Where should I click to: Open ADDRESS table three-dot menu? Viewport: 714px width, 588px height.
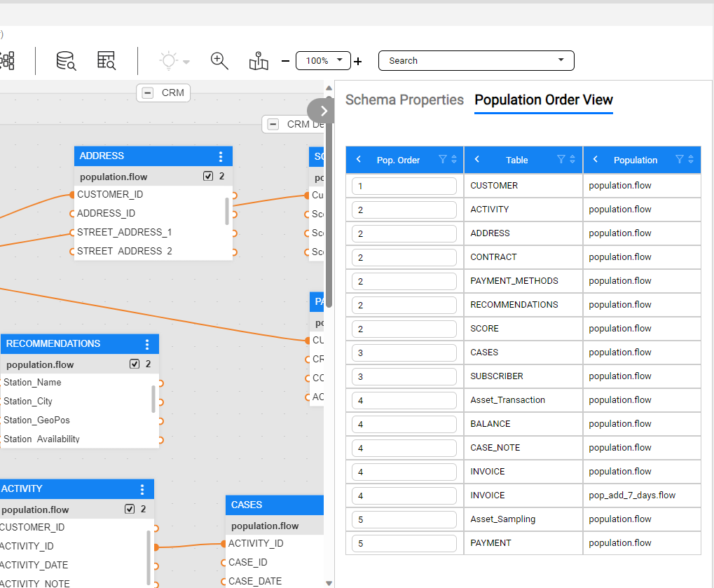pyautogui.click(x=221, y=156)
